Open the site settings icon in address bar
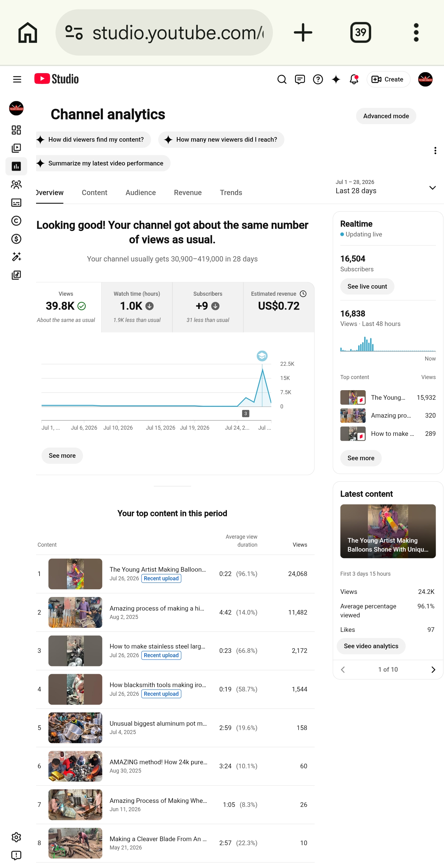 click(x=74, y=33)
